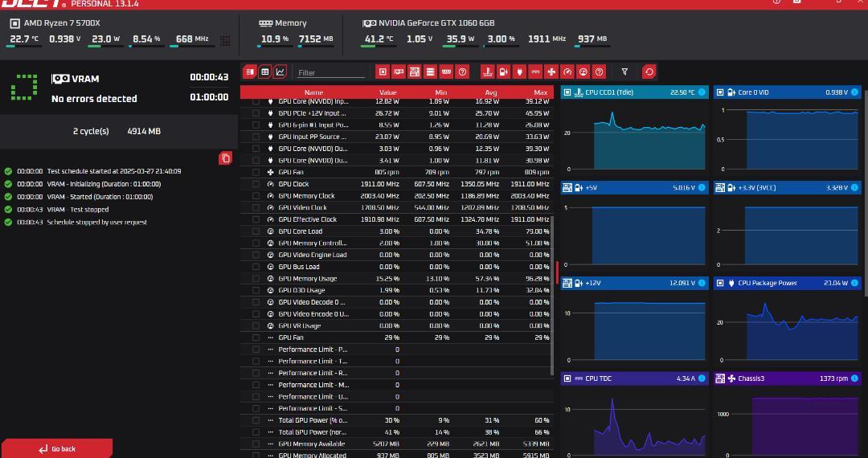Viewport: 868px width, 458px height.
Task: Click the NVIDIA GeForce GTX 1060 6GB heading
Action: point(436,23)
